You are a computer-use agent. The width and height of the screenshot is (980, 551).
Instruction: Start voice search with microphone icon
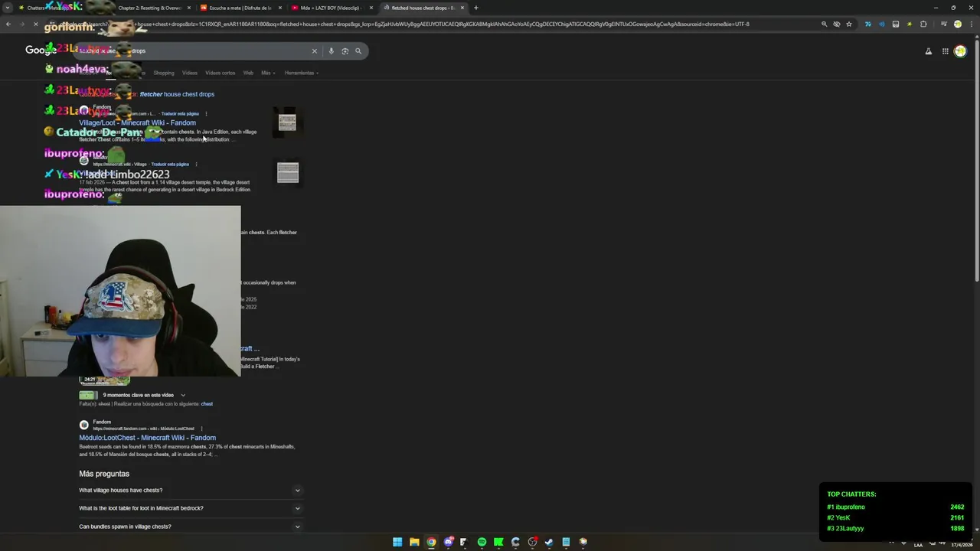331,51
